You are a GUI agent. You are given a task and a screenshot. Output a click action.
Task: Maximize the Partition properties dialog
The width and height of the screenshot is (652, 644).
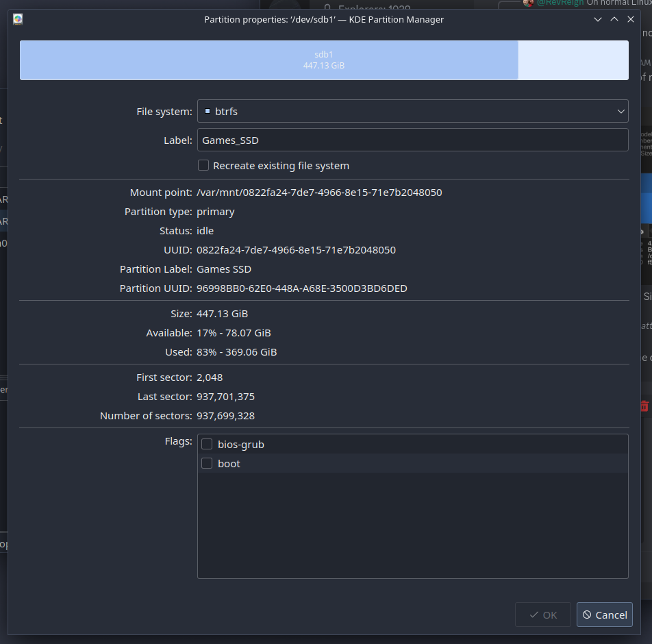(614, 19)
